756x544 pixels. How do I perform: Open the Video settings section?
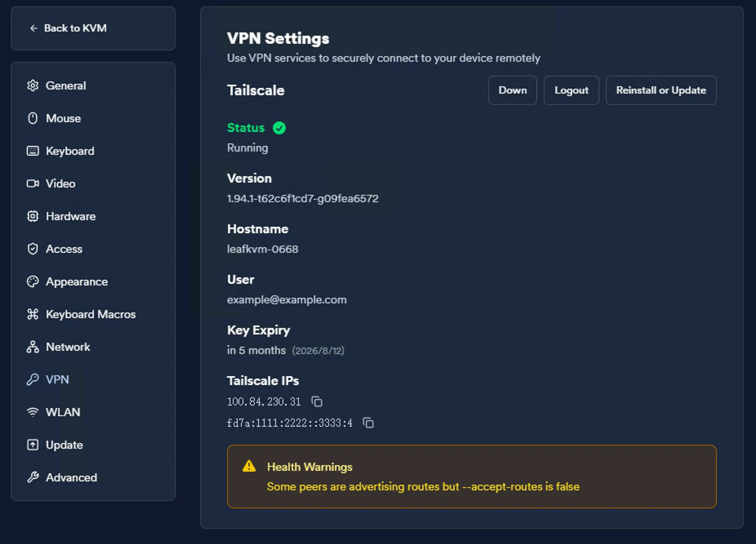coord(60,184)
